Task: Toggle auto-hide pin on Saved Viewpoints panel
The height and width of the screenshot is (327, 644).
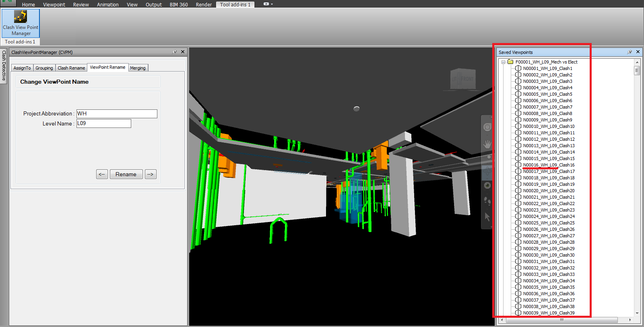Action: click(630, 52)
